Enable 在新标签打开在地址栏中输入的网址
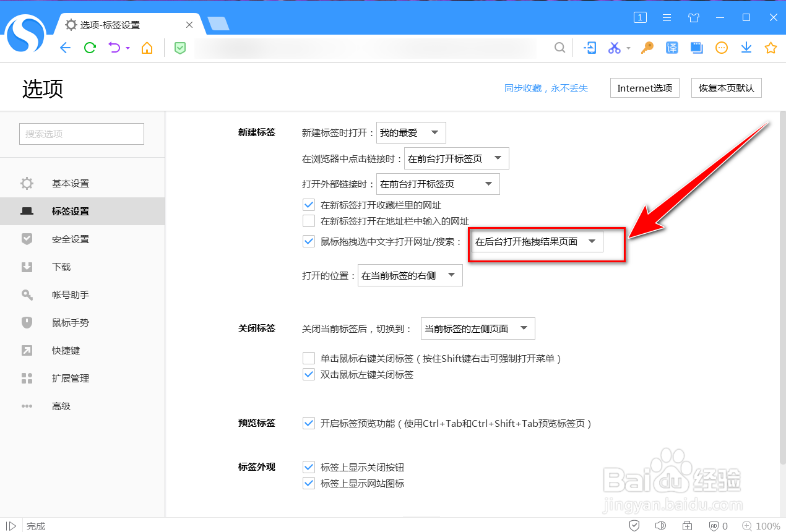 [309, 221]
